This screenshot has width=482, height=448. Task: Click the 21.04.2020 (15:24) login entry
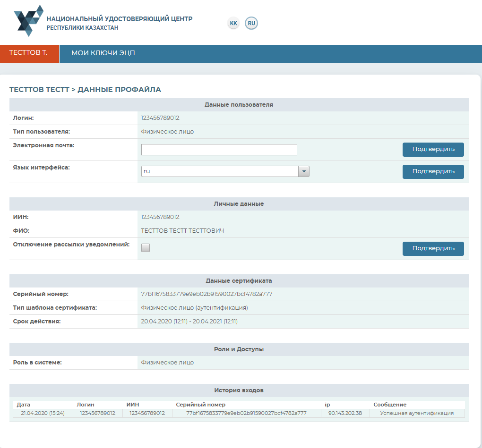(43, 413)
